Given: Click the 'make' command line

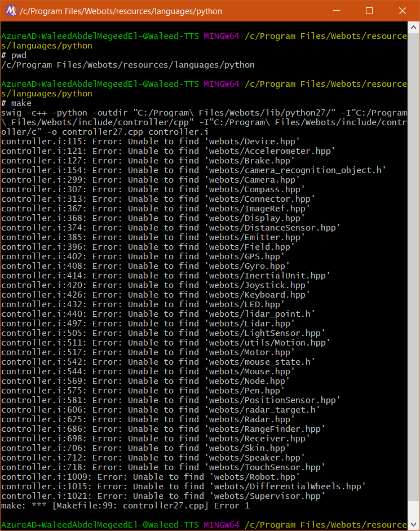Looking at the screenshot, I should [x=16, y=103].
